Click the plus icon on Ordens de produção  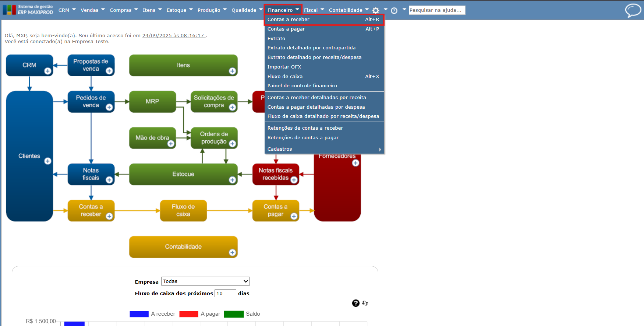232,144
